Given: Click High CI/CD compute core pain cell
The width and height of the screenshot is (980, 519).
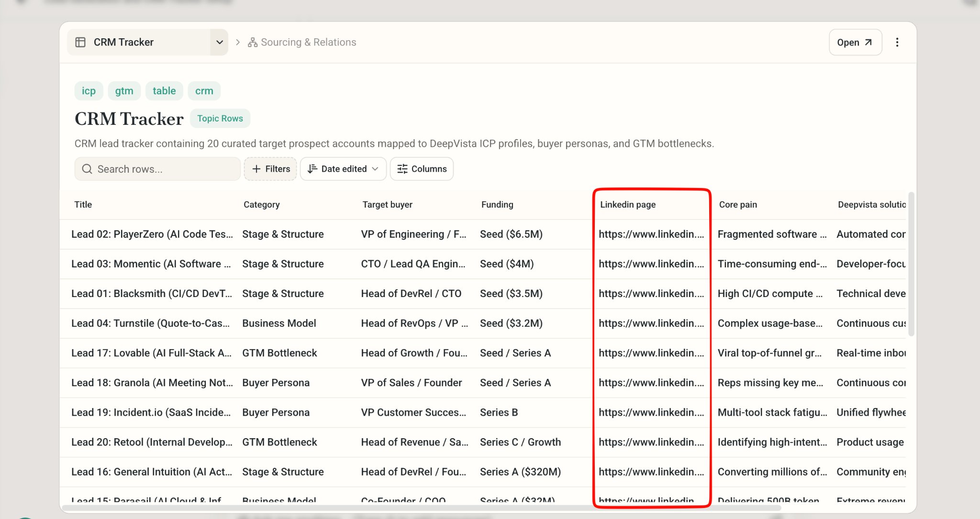Looking at the screenshot, I should pos(770,293).
